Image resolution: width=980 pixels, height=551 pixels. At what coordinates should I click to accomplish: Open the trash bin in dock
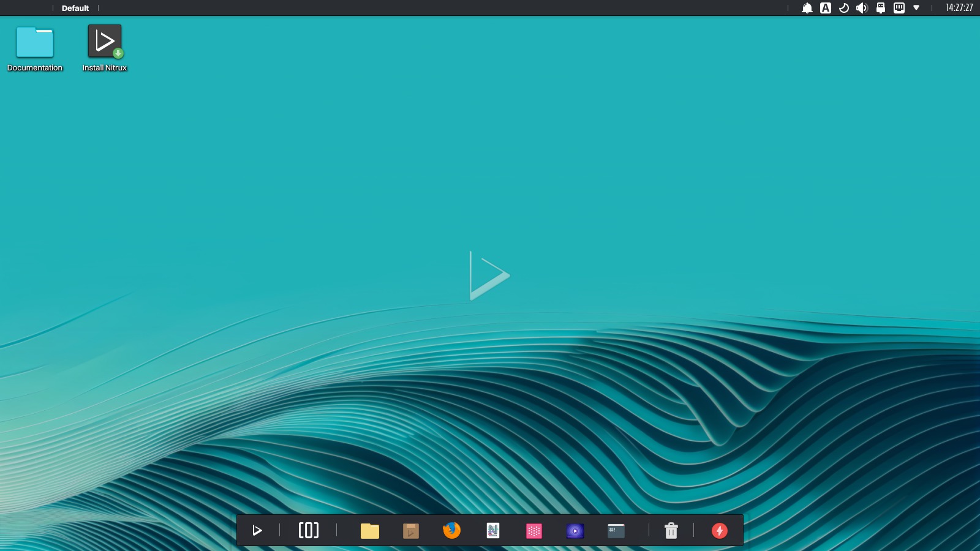(x=671, y=530)
